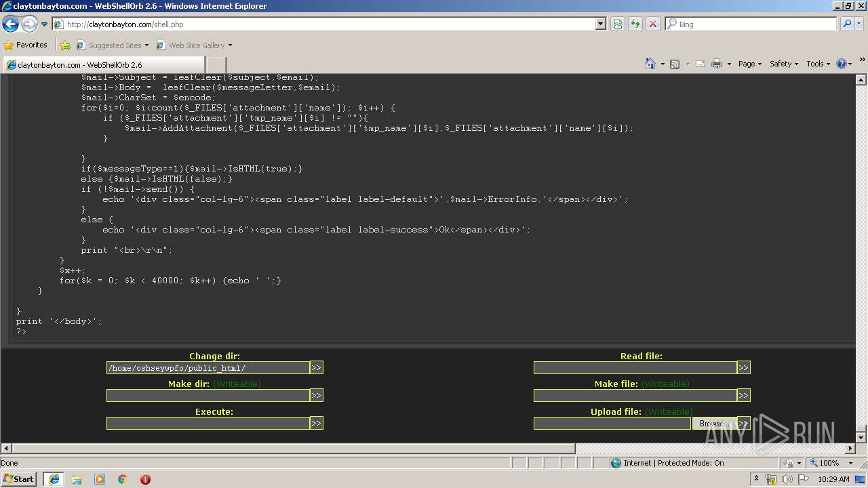The width and height of the screenshot is (868, 488).
Task: Open the Suggested Sites link
Action: [x=112, y=45]
